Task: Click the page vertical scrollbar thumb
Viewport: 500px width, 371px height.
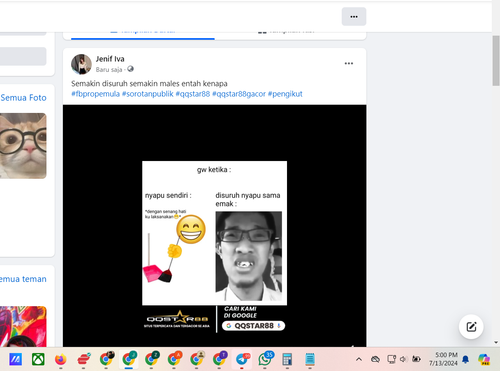Action: tap(496, 60)
